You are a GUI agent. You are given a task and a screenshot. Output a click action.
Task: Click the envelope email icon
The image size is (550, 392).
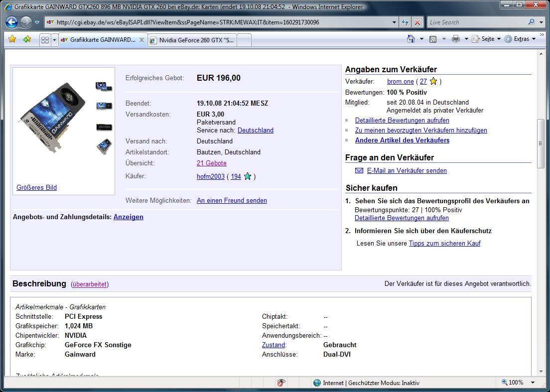[x=359, y=170]
